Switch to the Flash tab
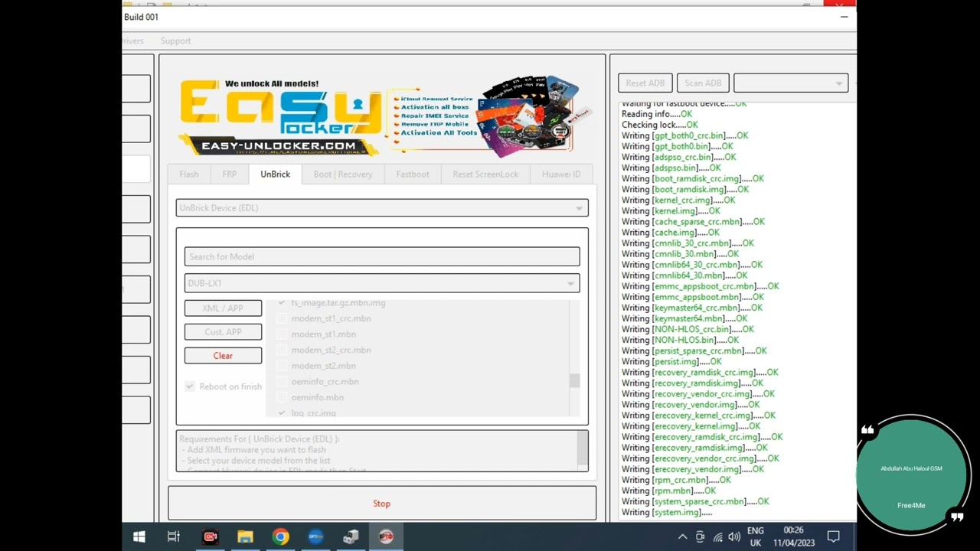The height and width of the screenshot is (551, 980). [189, 174]
